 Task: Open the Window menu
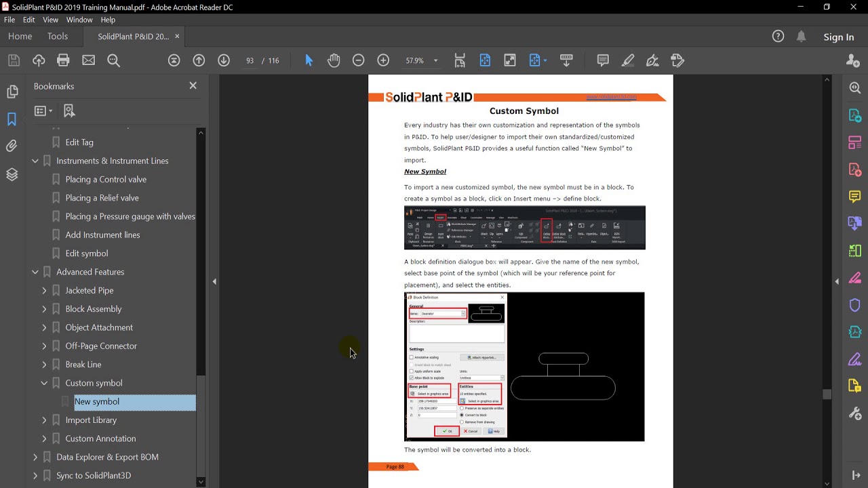click(79, 20)
